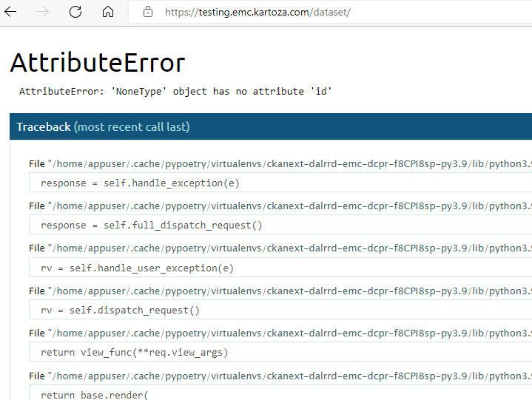Open the browser home page icon
The image size is (532, 400).
[x=108, y=13]
